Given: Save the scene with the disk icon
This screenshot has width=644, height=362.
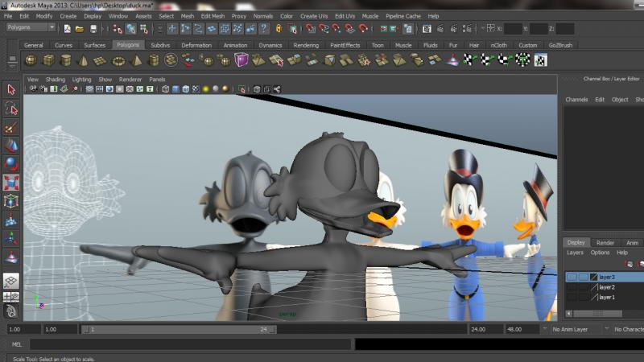Looking at the screenshot, I should click(x=93, y=29).
